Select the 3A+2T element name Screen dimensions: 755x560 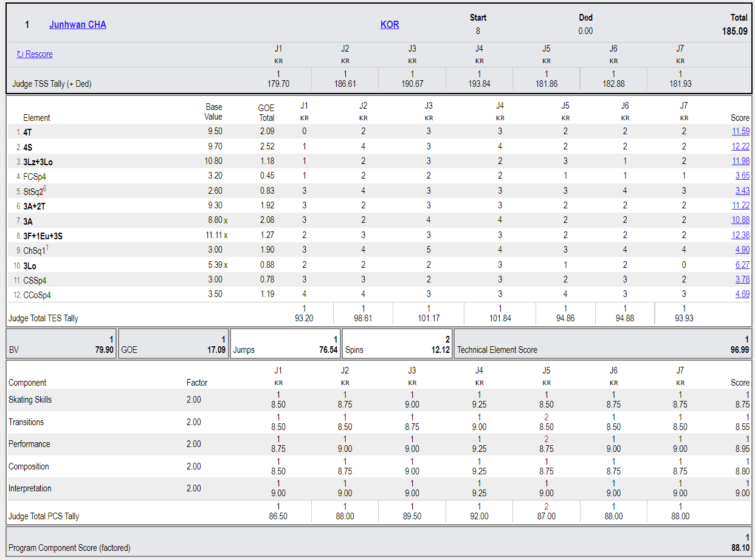click(x=35, y=206)
